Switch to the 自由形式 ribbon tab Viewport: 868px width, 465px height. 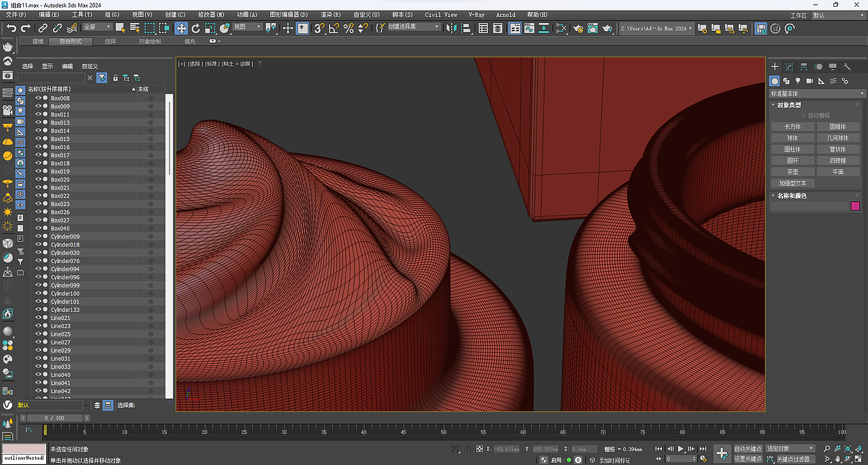(x=71, y=41)
